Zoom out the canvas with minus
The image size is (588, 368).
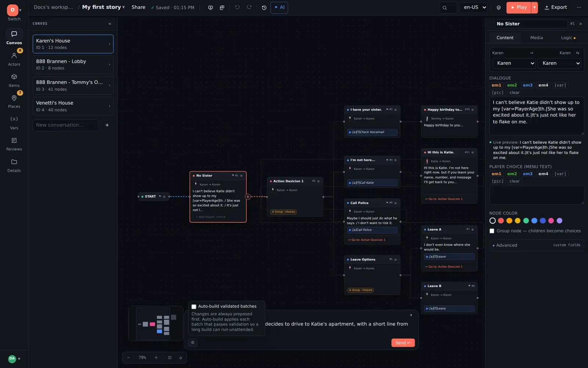click(129, 358)
